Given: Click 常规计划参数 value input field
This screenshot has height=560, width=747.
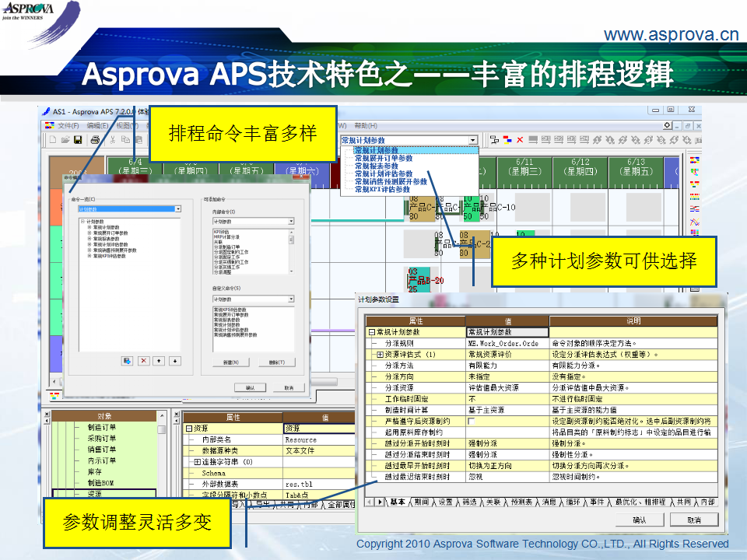Looking at the screenshot, I should point(507,332).
